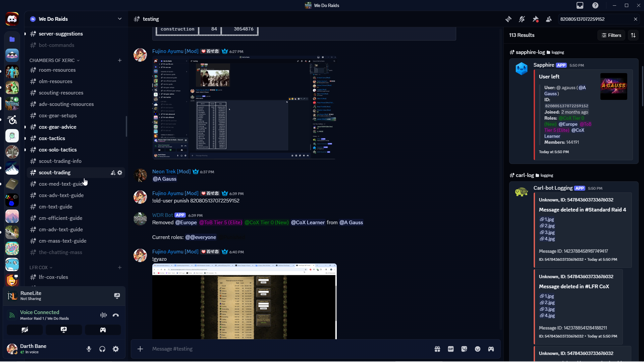Open emoji picker in message bar
The image size is (644, 362).
click(x=478, y=349)
